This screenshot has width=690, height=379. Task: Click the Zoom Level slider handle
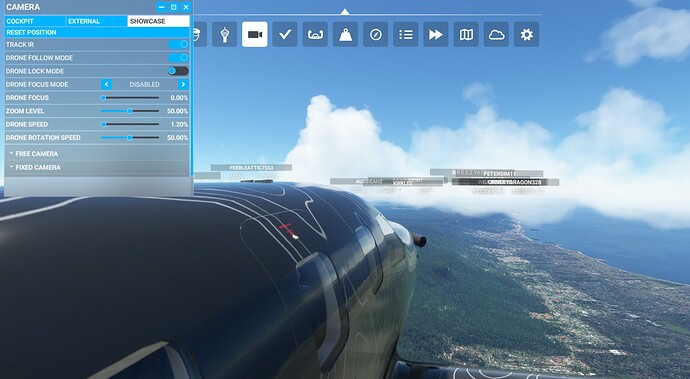pyautogui.click(x=130, y=111)
